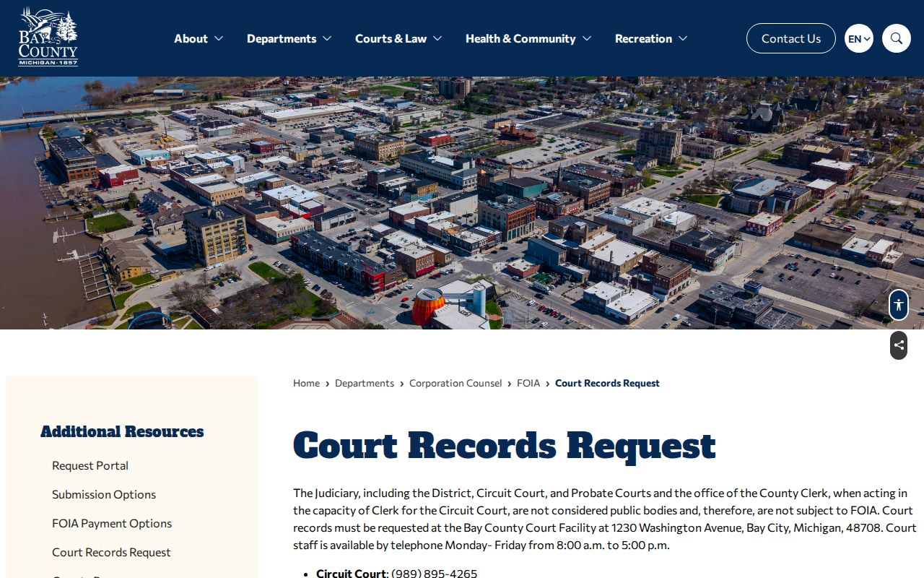Click the Contact Us button
Image resolution: width=924 pixels, height=578 pixels.
[791, 38]
